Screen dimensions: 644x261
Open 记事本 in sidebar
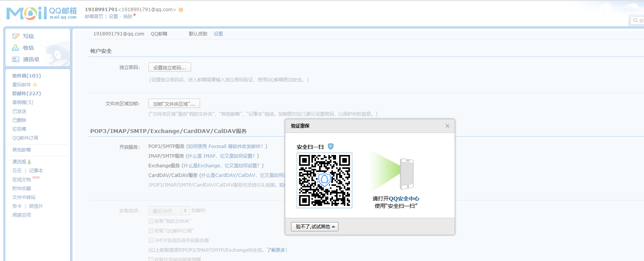[36, 171]
